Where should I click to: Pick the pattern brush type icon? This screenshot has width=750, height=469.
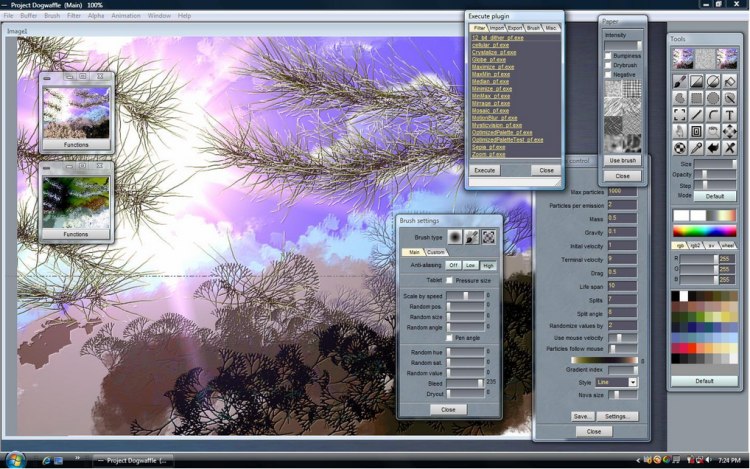[488, 237]
